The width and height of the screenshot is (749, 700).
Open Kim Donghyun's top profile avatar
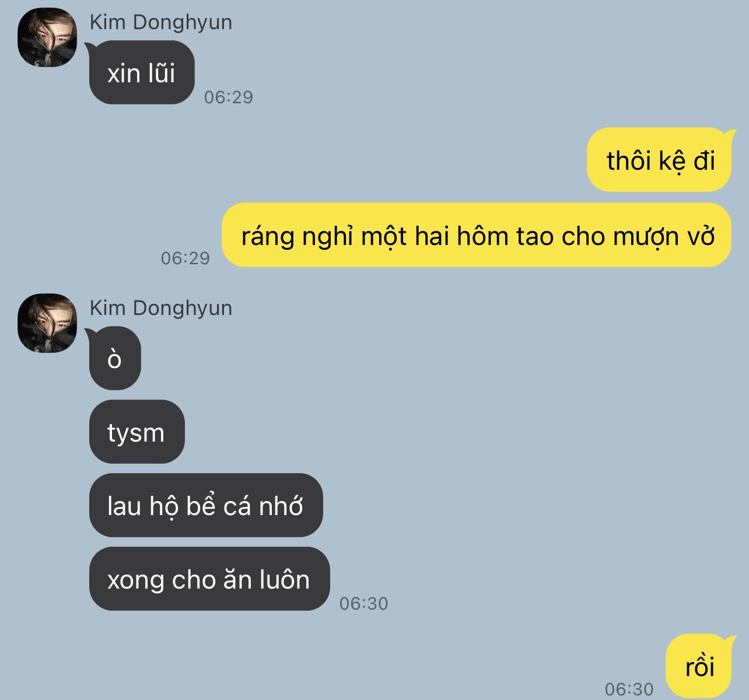pyautogui.click(x=47, y=37)
